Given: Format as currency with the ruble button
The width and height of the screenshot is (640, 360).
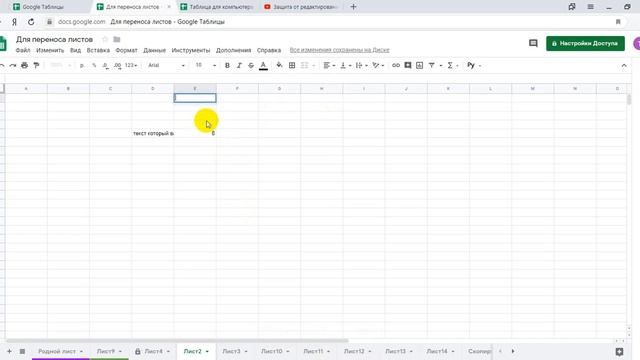Looking at the screenshot, I should [82, 65].
